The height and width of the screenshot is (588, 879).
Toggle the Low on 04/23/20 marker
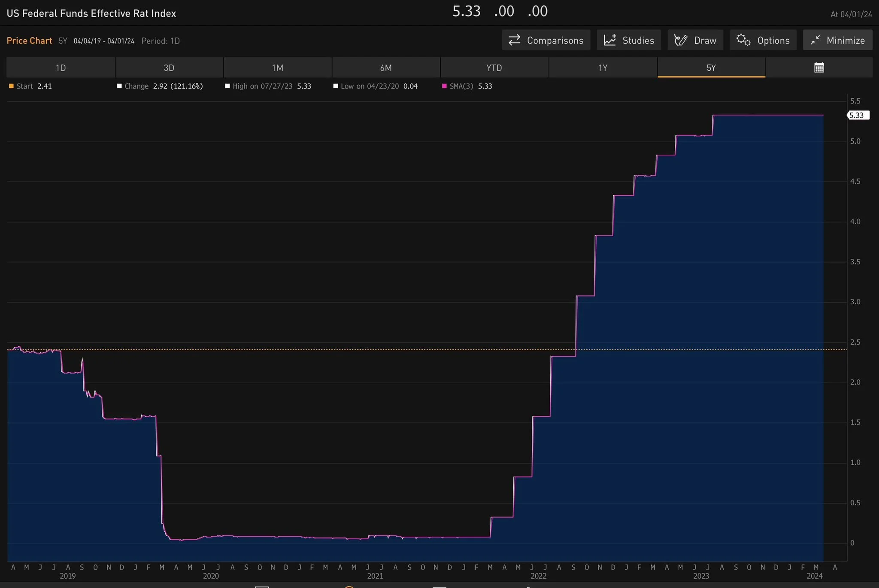click(x=336, y=86)
